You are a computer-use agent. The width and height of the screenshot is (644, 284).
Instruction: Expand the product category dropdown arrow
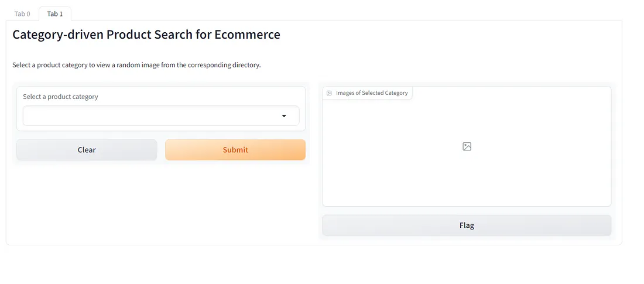point(284,117)
